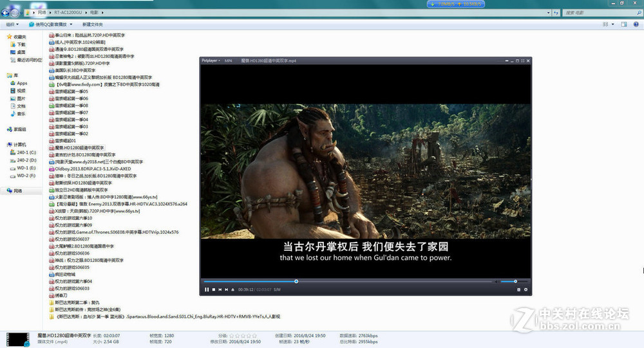This screenshot has height=348, width=644.
Task: Open the Potplayer main menu dropdown
Action: click(211, 60)
